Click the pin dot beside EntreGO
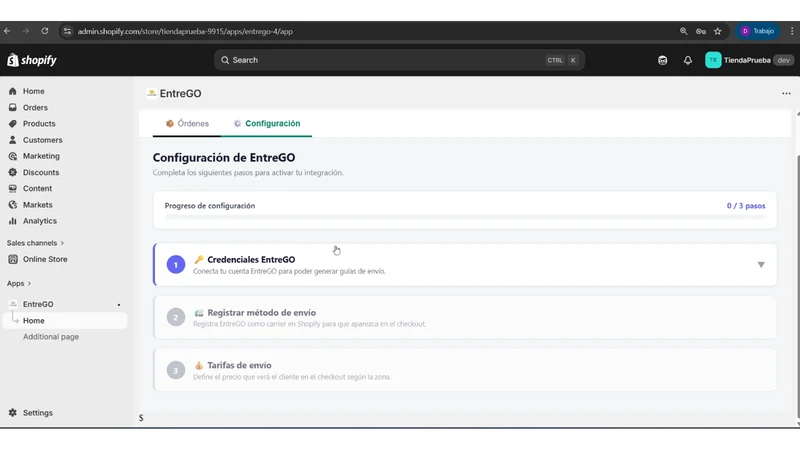 [119, 305]
